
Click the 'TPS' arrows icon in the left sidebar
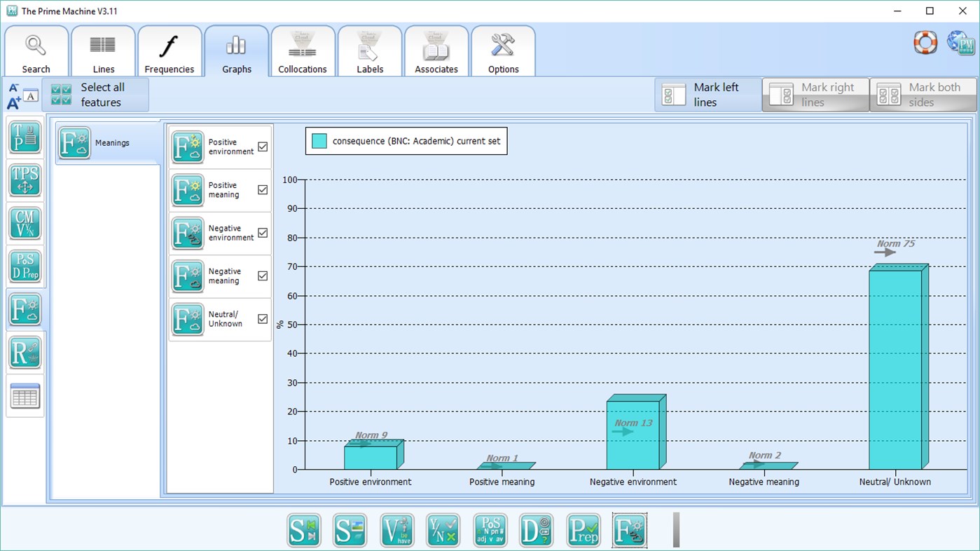point(25,180)
